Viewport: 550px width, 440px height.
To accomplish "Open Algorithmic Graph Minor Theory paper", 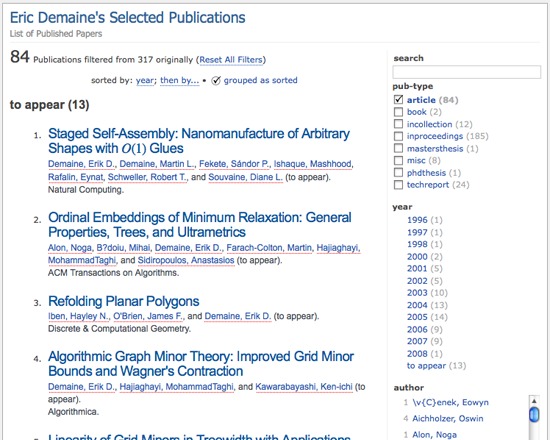I will pos(201,364).
